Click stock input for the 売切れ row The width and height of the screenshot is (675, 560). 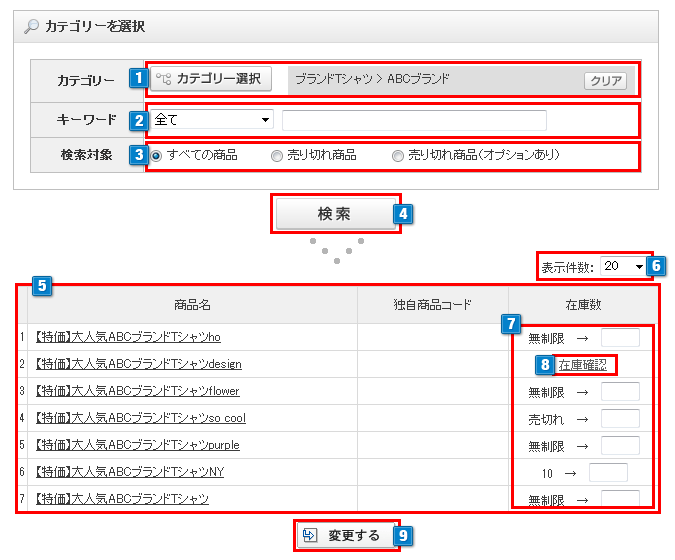coord(620,418)
